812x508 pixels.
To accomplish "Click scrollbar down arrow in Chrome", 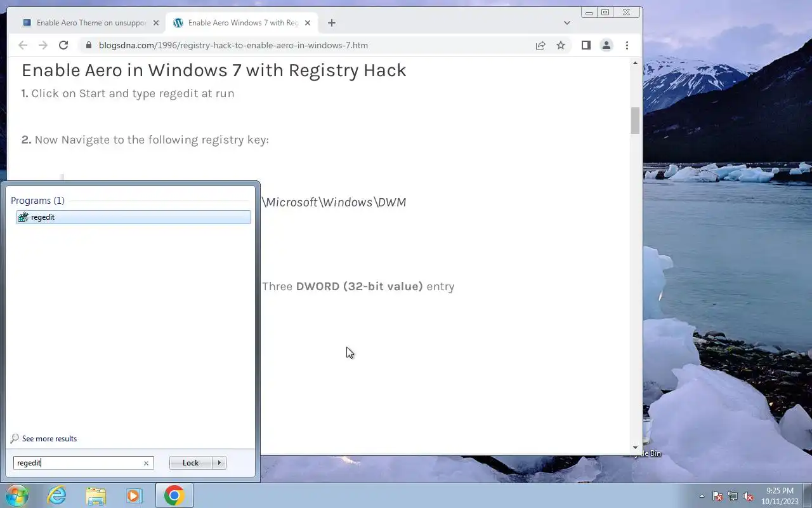I will [x=635, y=448].
